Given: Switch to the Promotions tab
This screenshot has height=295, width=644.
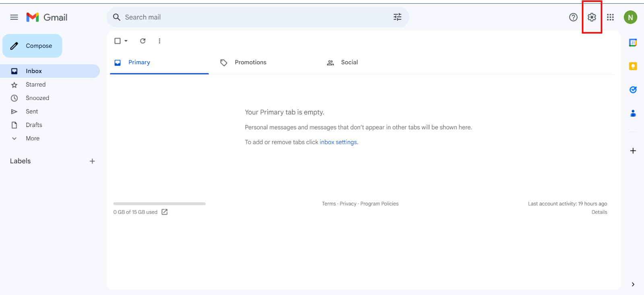Looking at the screenshot, I should pos(265,62).
